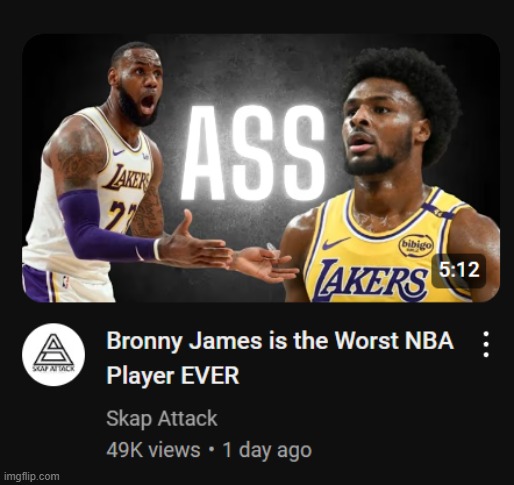Click the bibigo sponsor patch on jersey
Screen dimensions: 514x485
click(x=416, y=246)
